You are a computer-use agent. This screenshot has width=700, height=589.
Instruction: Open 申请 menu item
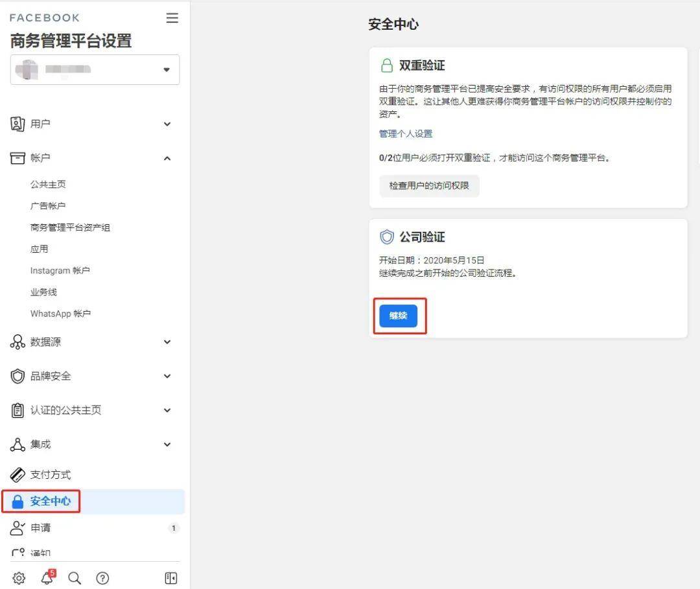coord(40,528)
